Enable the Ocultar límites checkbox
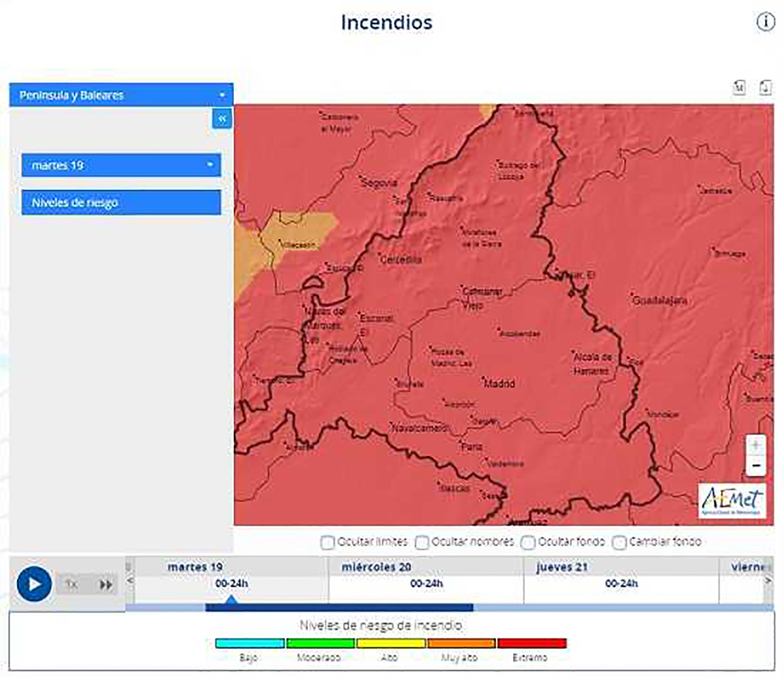Image resolution: width=784 pixels, height=677 pixels. [327, 543]
